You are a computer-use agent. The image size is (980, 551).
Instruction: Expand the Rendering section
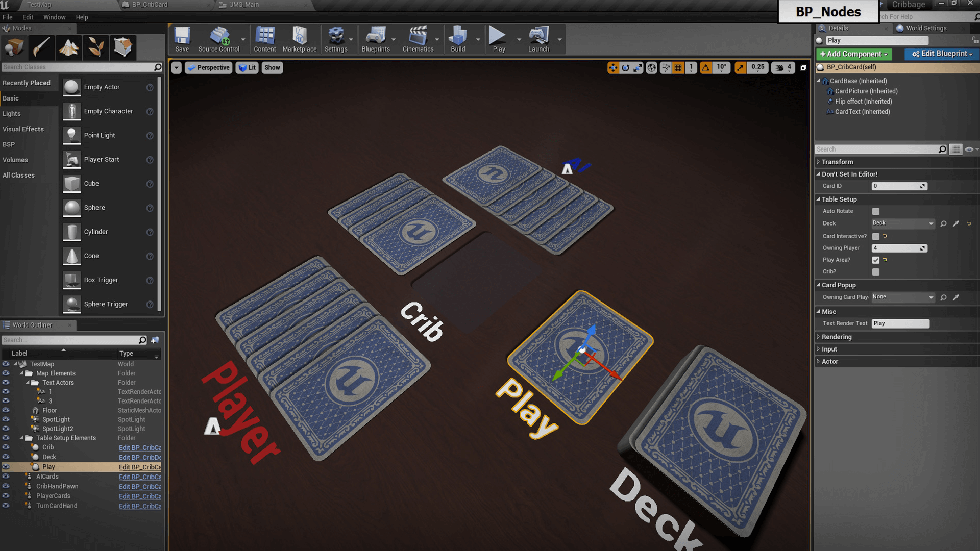(818, 337)
